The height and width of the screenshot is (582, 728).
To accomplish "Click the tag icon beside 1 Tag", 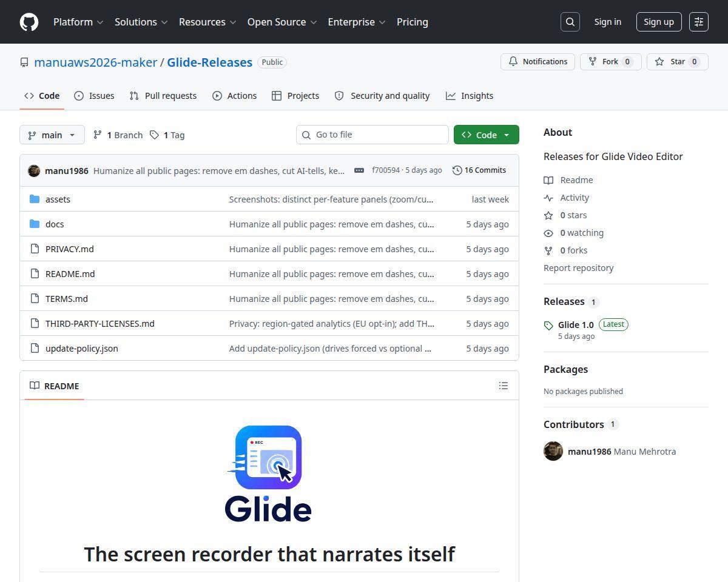I will [155, 135].
